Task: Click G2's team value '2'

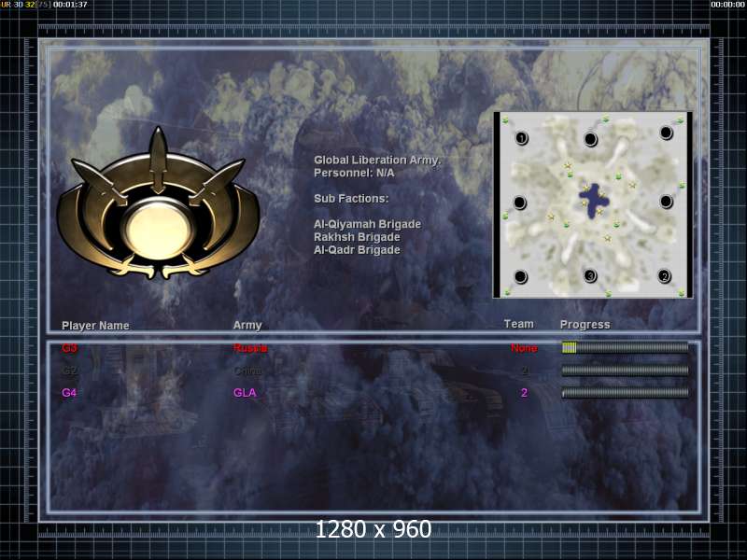Action: pos(524,371)
